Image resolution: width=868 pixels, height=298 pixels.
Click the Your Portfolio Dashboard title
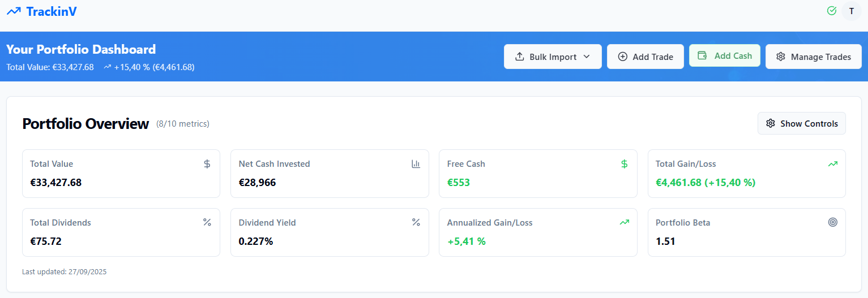click(x=81, y=49)
